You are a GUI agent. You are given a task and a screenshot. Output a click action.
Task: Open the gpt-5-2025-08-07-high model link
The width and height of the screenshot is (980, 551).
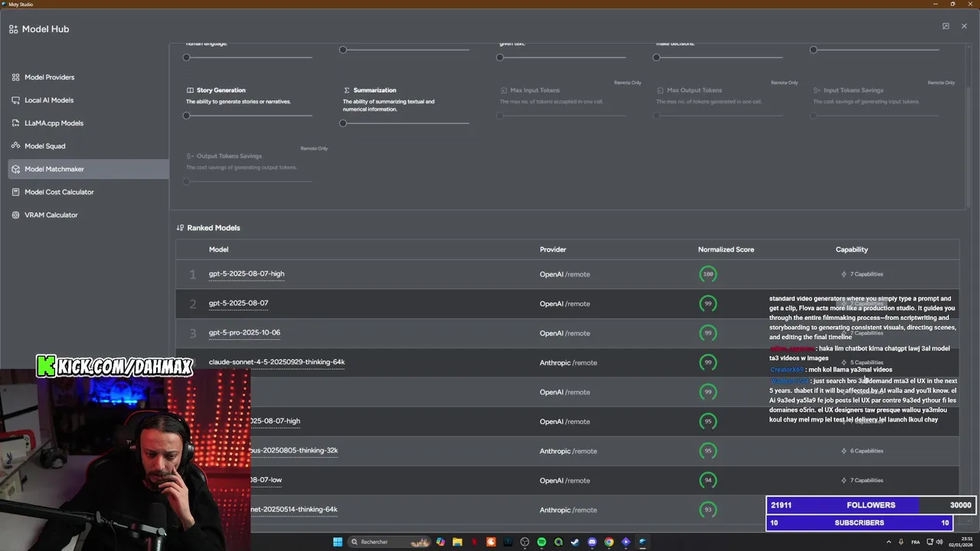(247, 274)
